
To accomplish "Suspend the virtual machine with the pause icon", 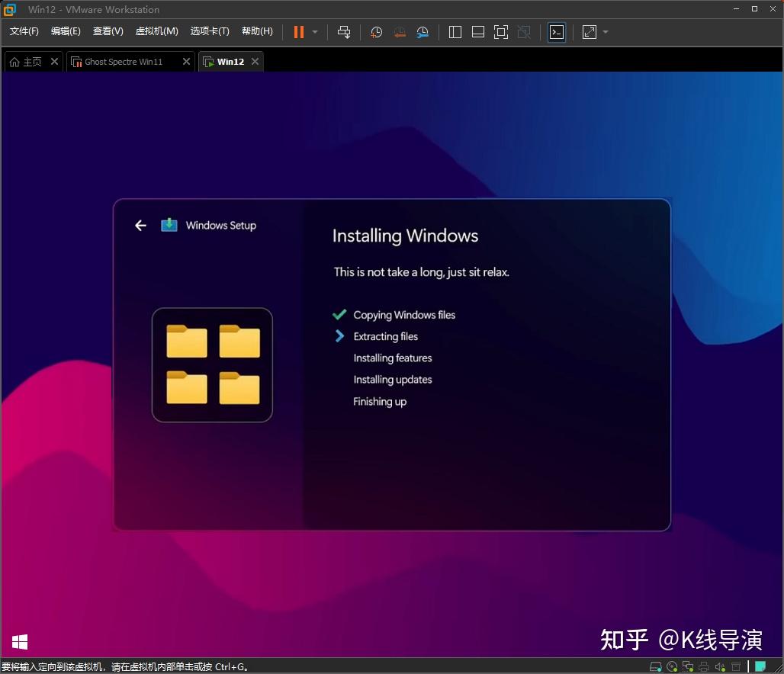I will tap(297, 32).
